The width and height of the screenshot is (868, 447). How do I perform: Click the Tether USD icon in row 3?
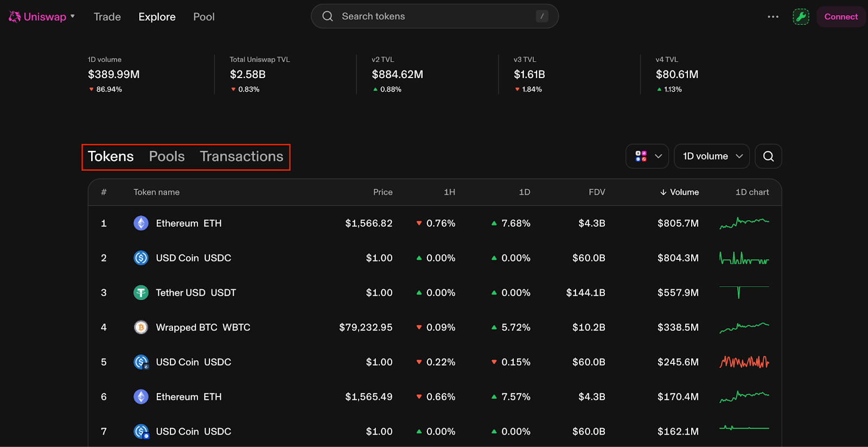[x=141, y=292]
